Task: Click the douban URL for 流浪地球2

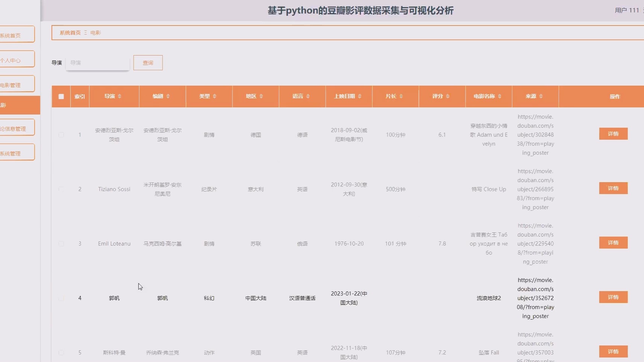Action: point(535,298)
